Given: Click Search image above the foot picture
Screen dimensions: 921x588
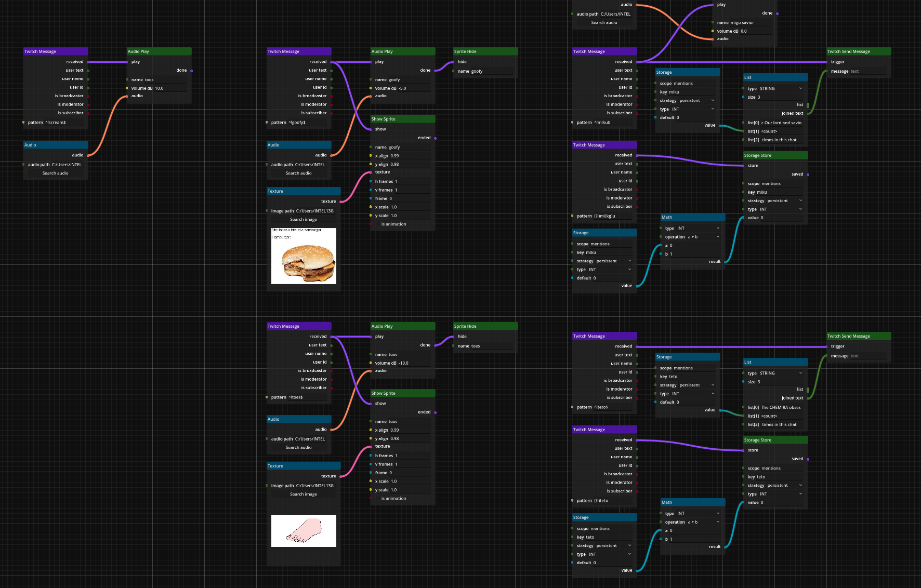Looking at the screenshot, I should click(304, 495).
